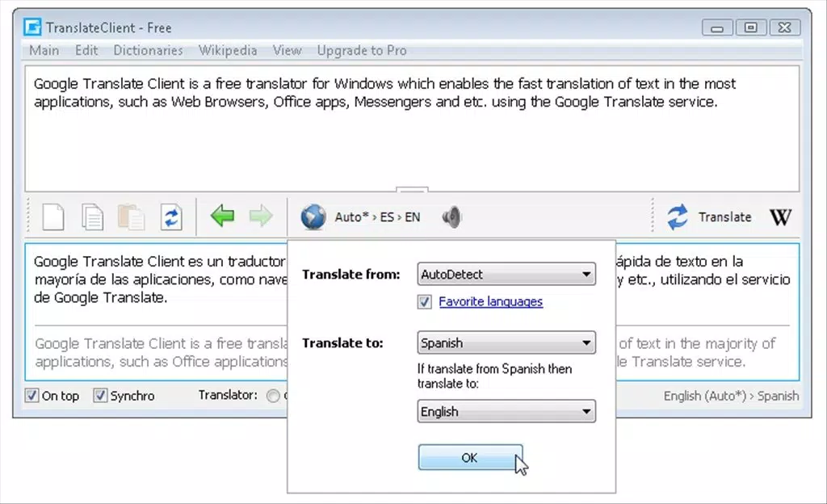Close the TranslateClient window
827x504 pixels.
click(x=785, y=27)
